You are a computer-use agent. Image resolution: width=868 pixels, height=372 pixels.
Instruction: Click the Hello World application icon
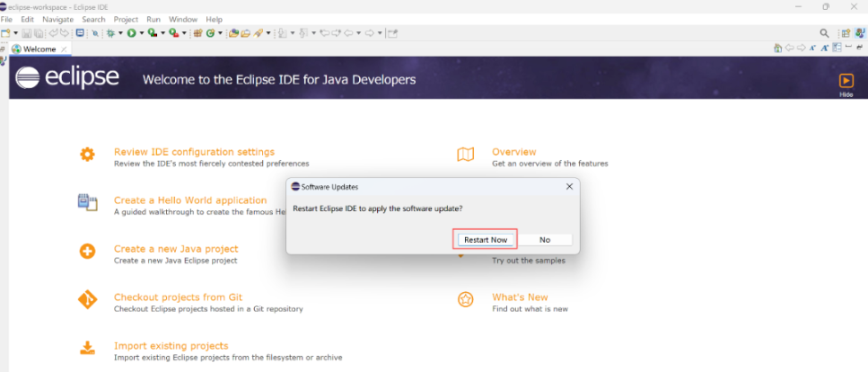tap(87, 202)
